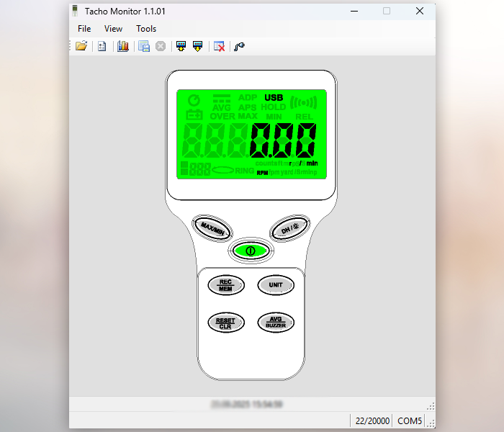This screenshot has height=432, width=504.
Task: Click the greyed-out stop circle icon
Action: 161,46
